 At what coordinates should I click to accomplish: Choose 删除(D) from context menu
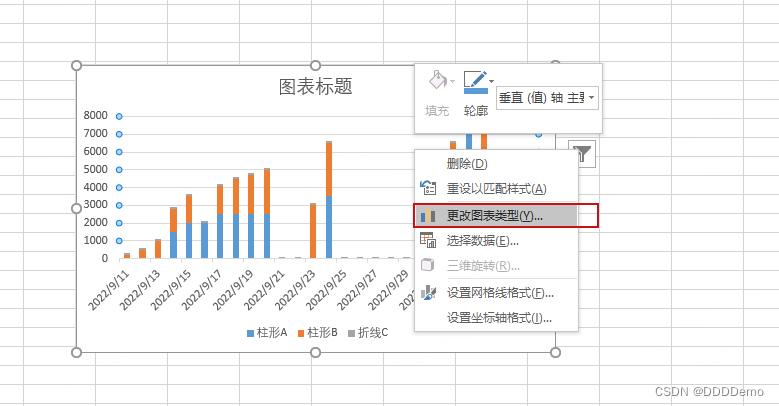tap(496, 163)
